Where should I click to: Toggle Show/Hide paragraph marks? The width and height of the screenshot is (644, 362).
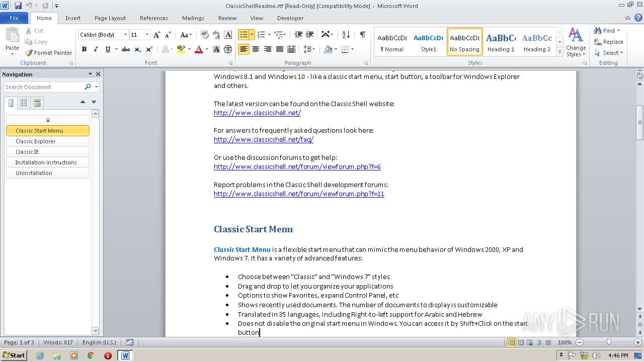coord(362,35)
